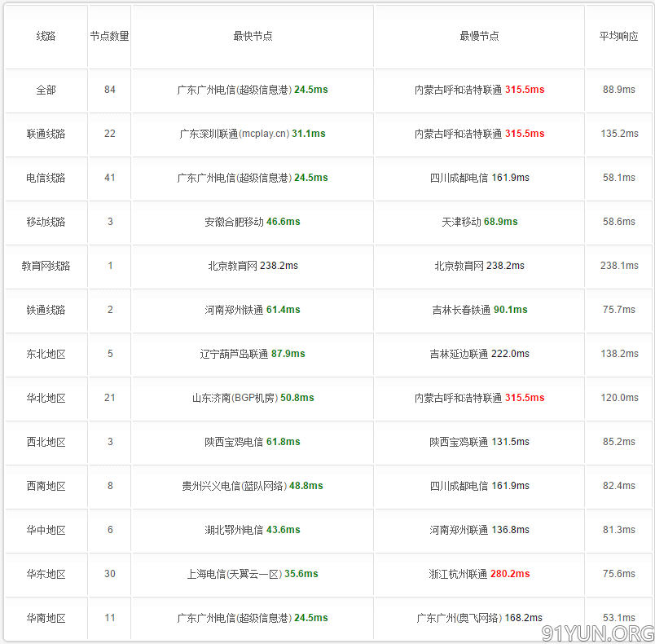Image resolution: width=655 pixels, height=644 pixels.
Task: Select the 西北地区 row label
Action: click(46, 442)
